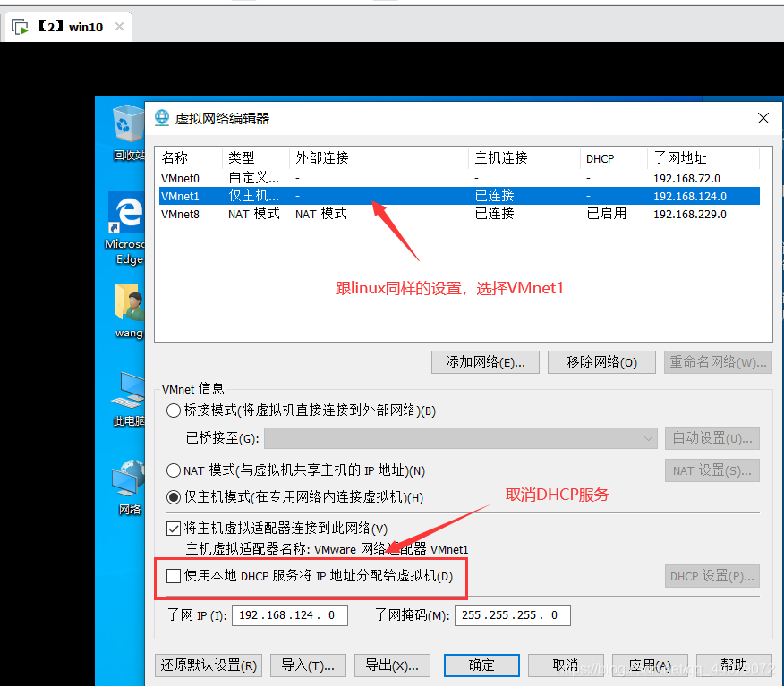This screenshot has width=784, height=686.
Task: Click the 子网掩码 input field
Action: [x=512, y=615]
